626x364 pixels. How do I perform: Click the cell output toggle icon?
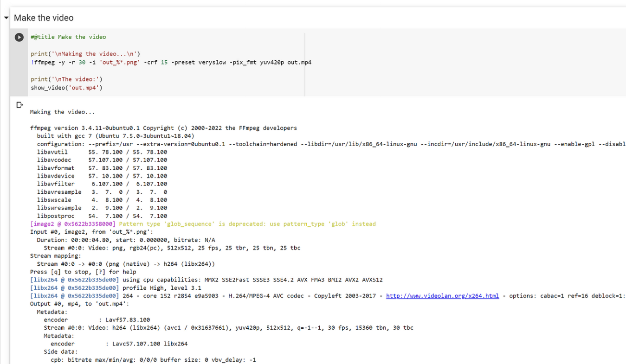tap(19, 105)
